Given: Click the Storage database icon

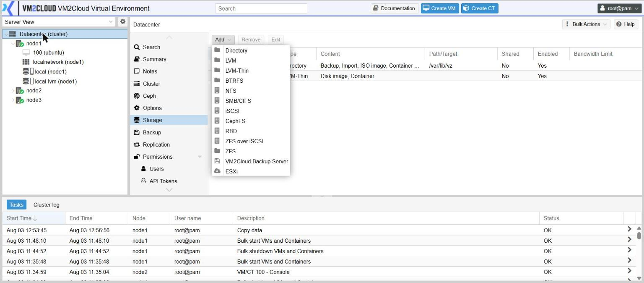Looking at the screenshot, I should 137,120.
